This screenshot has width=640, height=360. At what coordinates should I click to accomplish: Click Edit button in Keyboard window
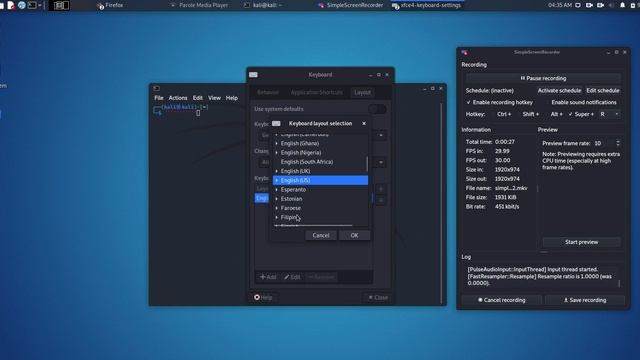(292, 277)
